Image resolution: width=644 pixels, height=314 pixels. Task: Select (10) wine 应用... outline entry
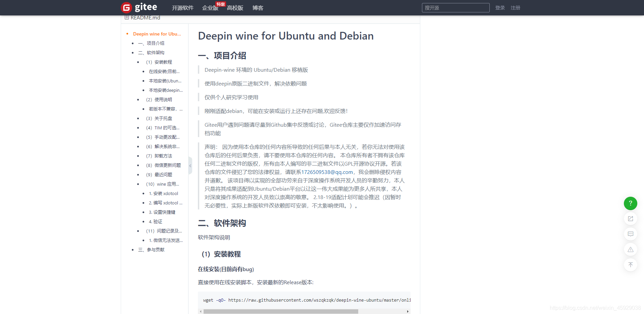162,184
